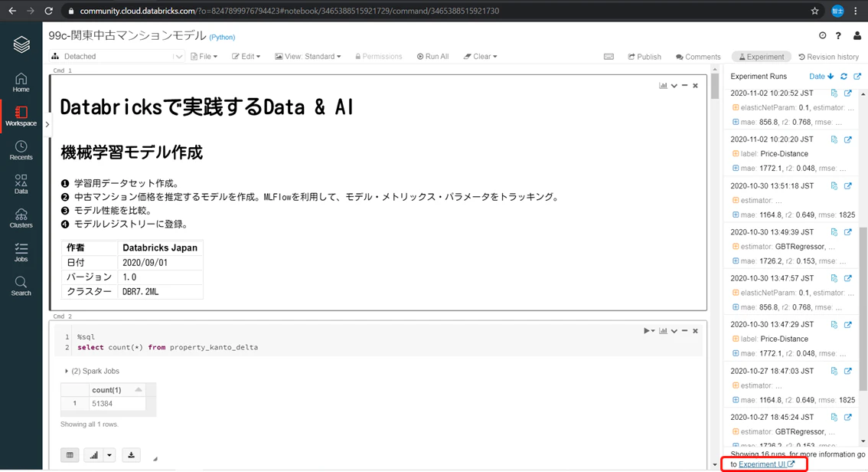The width and height of the screenshot is (868, 472).
Task: Click the notebook title 99c-関東中古マンションモデル
Action: (127, 35)
